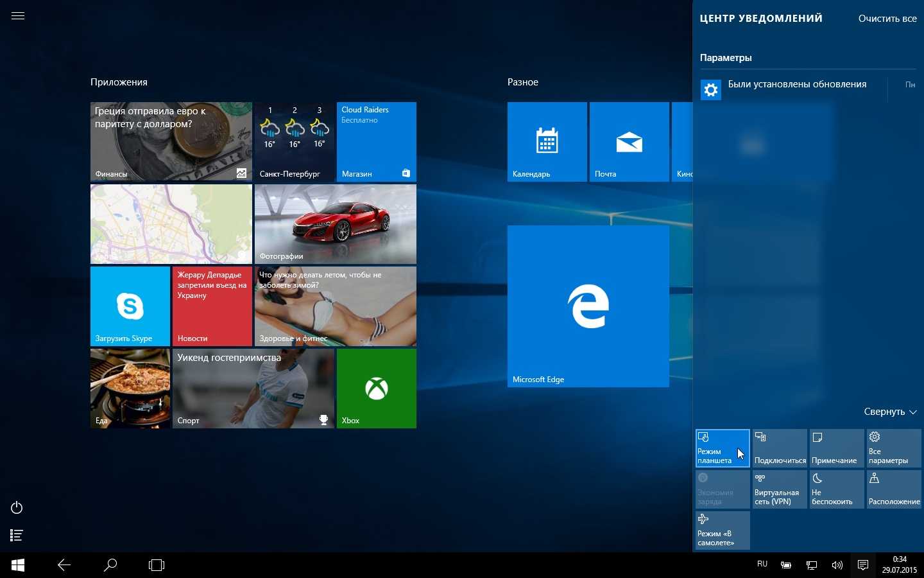Screen dimensions: 924x578
Task: Click the Windows Start button
Action: (x=18, y=565)
